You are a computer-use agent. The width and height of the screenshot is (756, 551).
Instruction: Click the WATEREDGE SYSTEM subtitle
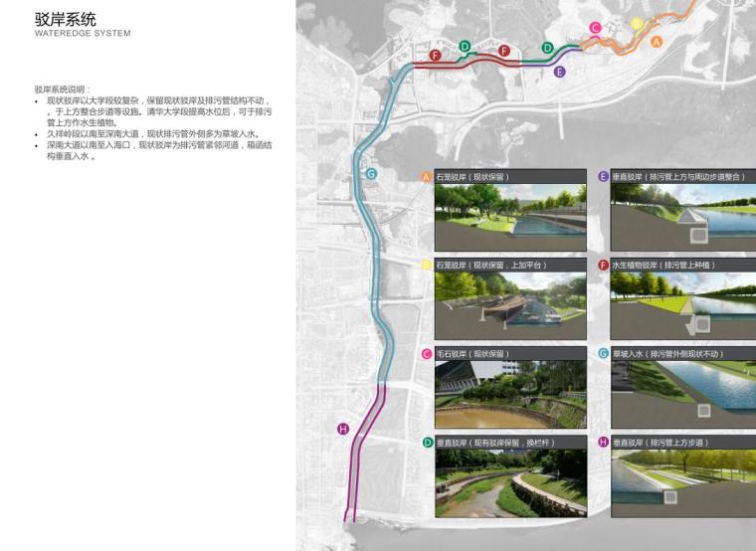(82, 34)
